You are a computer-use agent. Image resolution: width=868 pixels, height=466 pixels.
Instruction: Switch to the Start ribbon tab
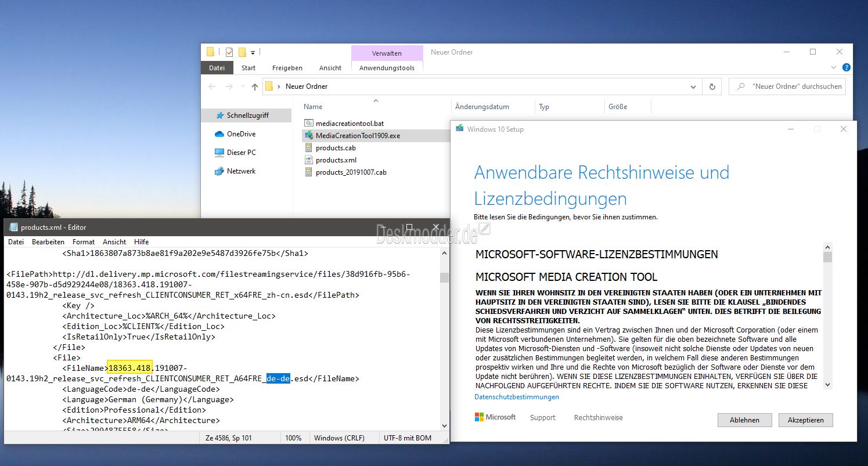coord(248,68)
